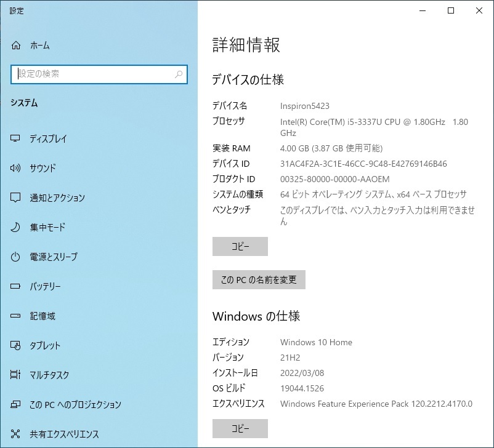
Task: Click the Battery icon in sidebar
Action: point(15,286)
